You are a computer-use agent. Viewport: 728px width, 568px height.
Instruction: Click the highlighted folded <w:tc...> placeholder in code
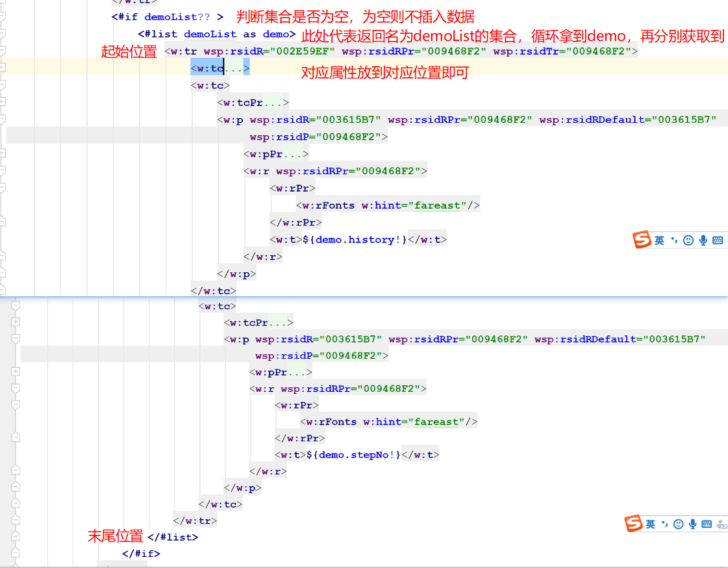click(x=220, y=68)
